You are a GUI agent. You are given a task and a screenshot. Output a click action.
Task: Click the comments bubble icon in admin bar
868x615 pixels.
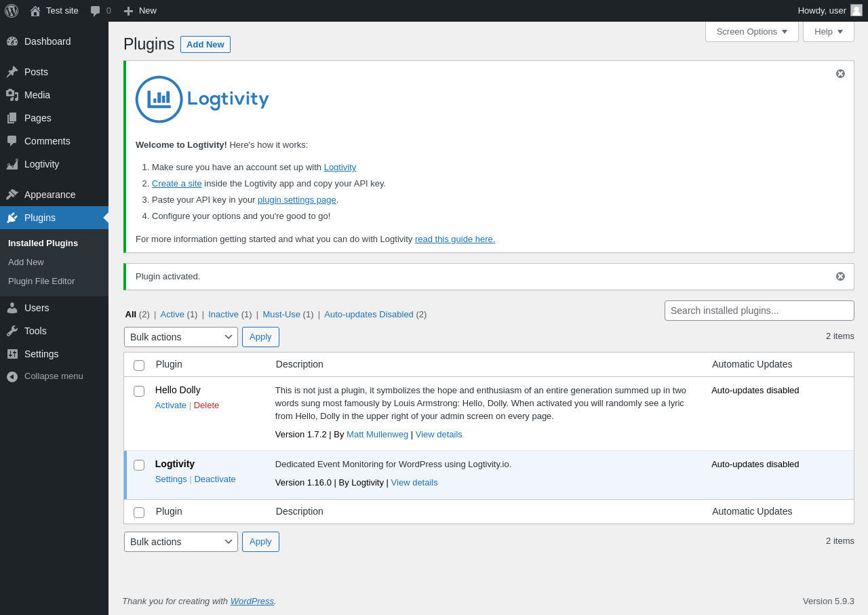click(96, 11)
